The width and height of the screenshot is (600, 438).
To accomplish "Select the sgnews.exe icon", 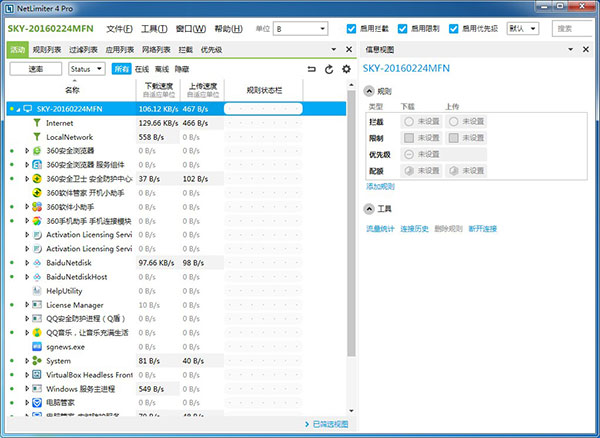I will (x=37, y=346).
